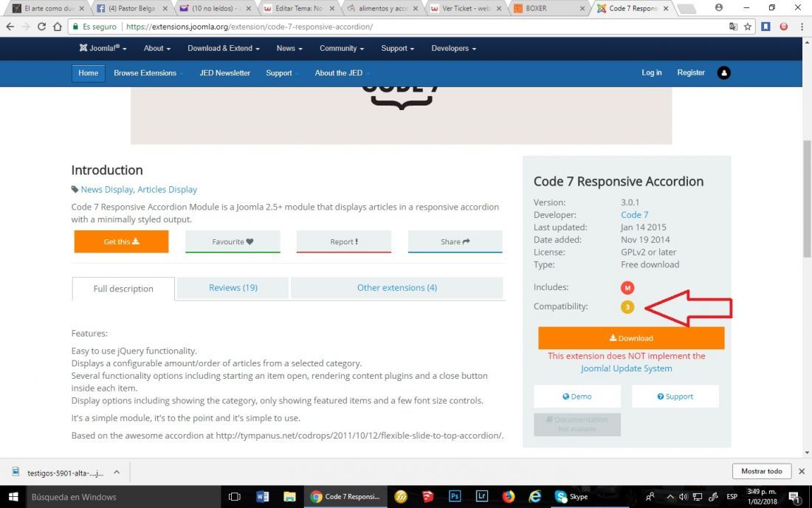The image size is (812, 508).
Task: Reload the page with refresh icon
Action: tap(41, 27)
